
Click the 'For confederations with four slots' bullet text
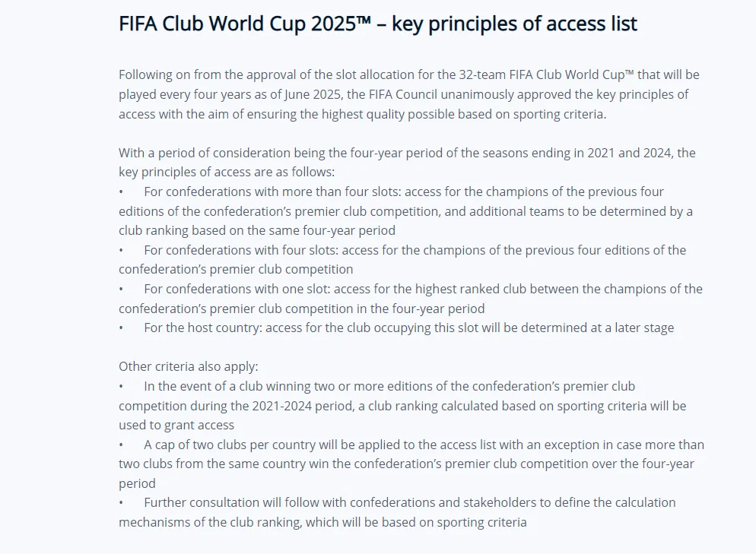[x=415, y=250]
